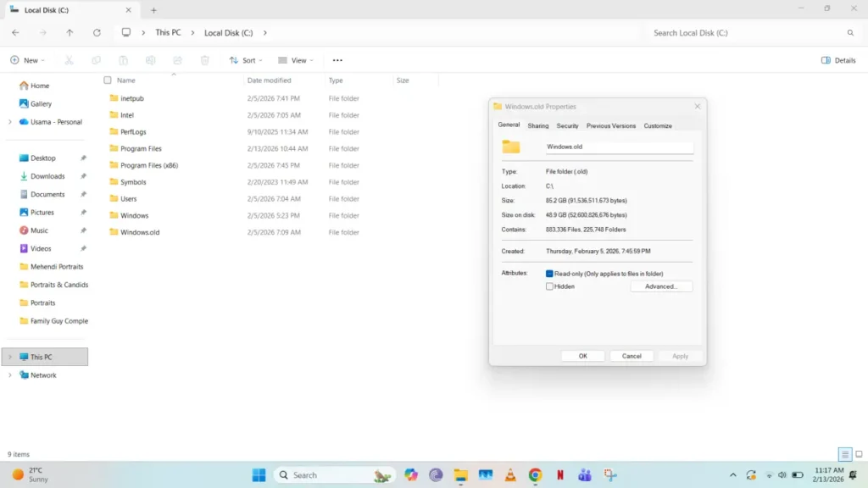Screen dimensions: 868x488
Task: Tick the select-all checkbox beside Name
Action: [x=108, y=80]
